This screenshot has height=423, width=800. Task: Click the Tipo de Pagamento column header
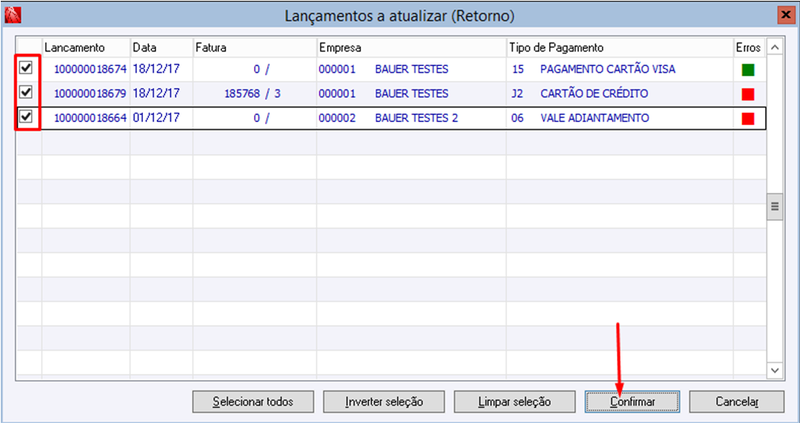tap(620, 47)
